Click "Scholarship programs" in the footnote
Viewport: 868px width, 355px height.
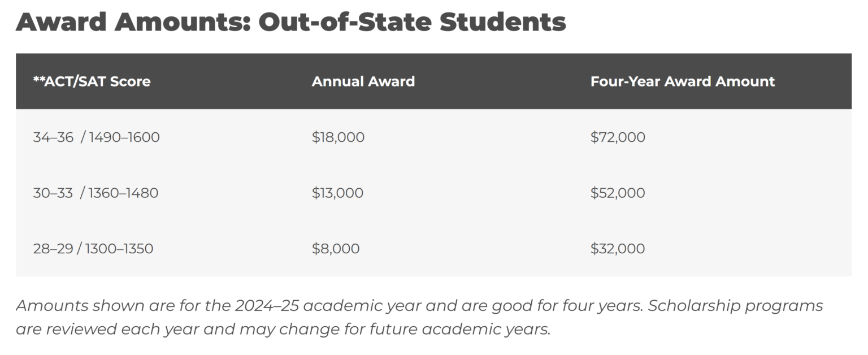coord(735,306)
